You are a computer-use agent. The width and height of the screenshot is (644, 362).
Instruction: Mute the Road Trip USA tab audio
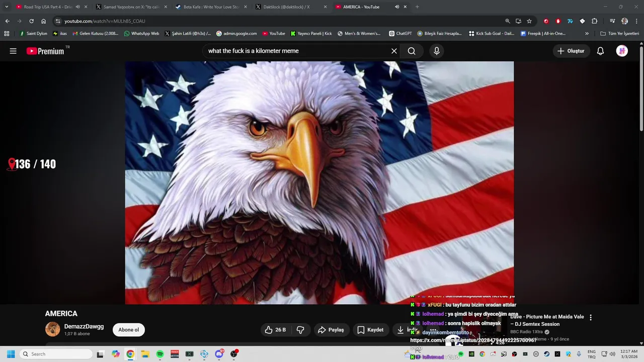pos(77,7)
